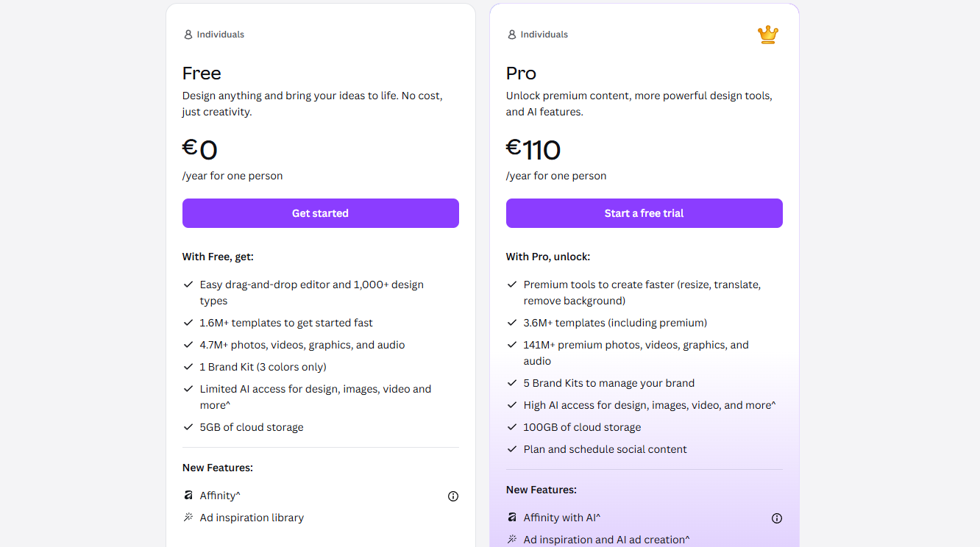Click the Free plan heading

(x=202, y=74)
